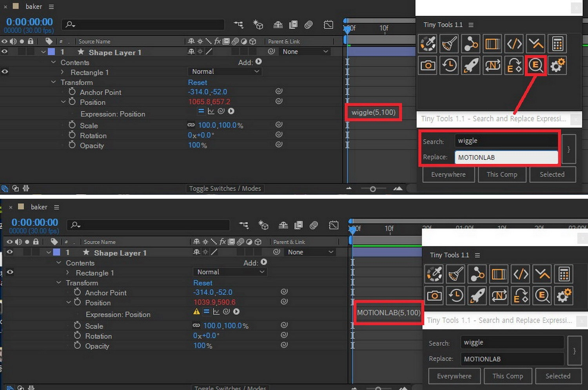Viewport: 588px width, 390px height.
Task: Open the Normal blend mode dropdown
Action: tap(225, 71)
